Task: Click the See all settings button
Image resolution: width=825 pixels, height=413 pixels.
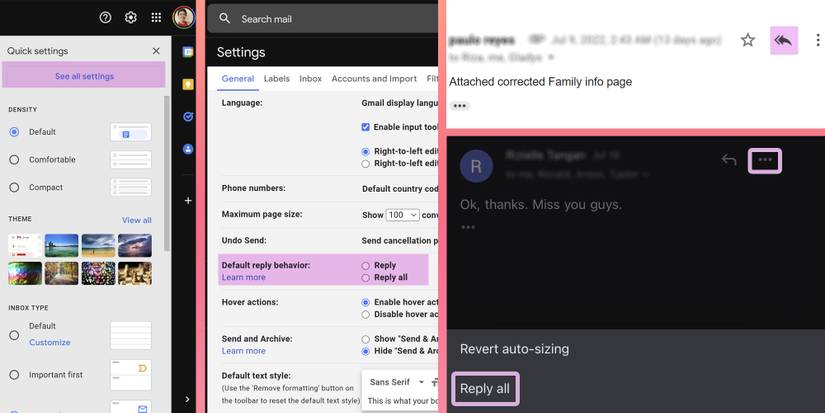Action: (84, 76)
